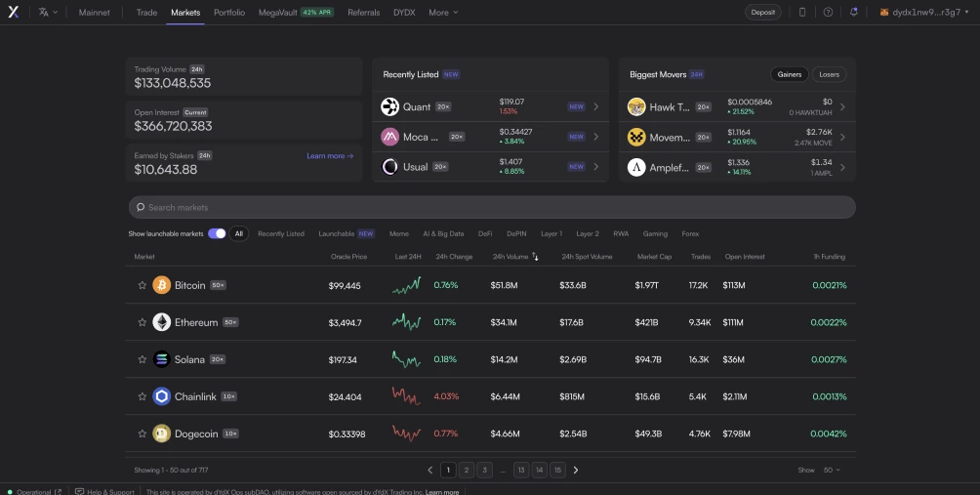Screen dimensions: 980x495
Task: Click the Dogecoin coin icon
Action: 162,433
